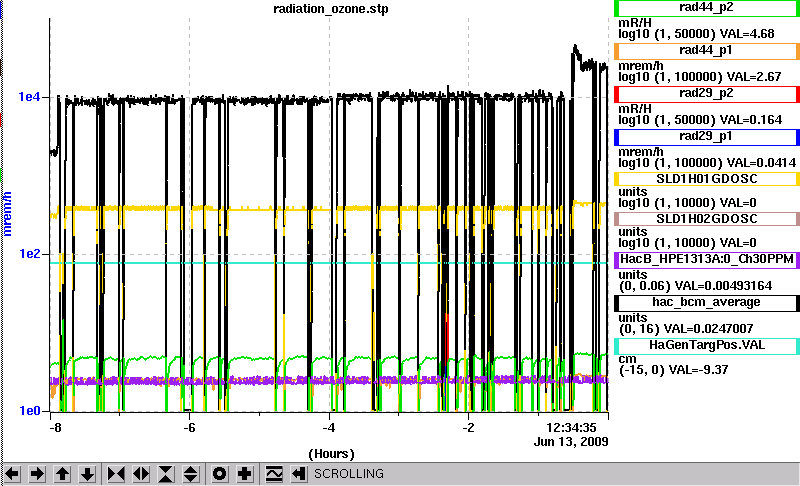Select the HaGenTargPos.VAL cyan legend entry
Screen dimensions: 800x486
(x=707, y=345)
